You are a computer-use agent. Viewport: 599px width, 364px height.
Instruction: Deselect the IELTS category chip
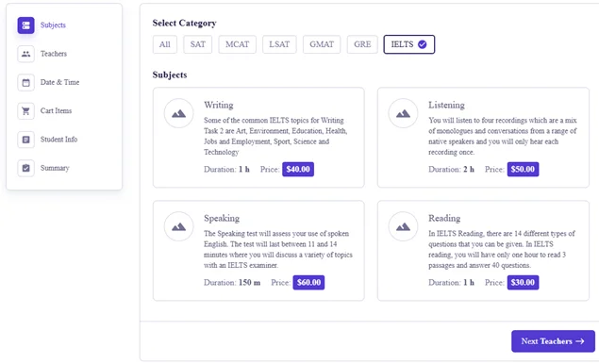point(409,44)
